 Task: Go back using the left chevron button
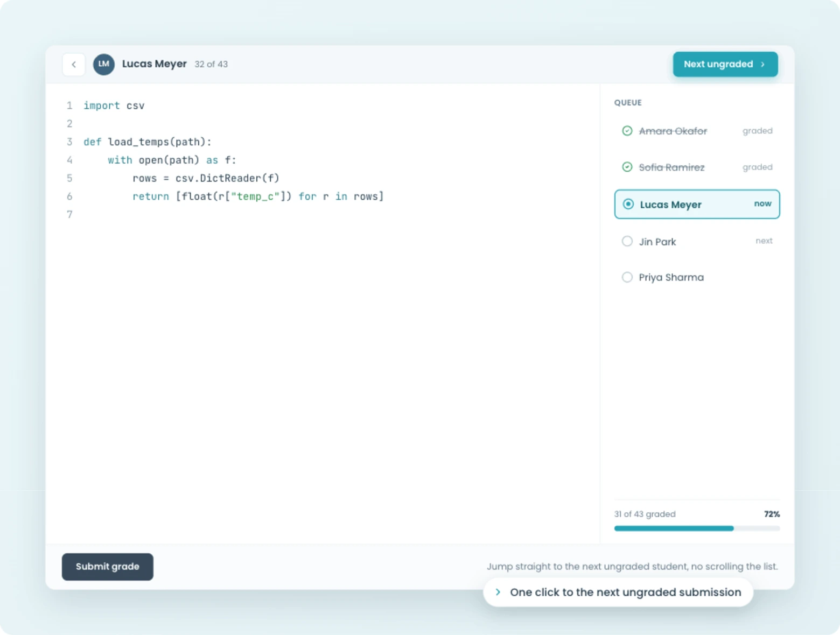74,65
